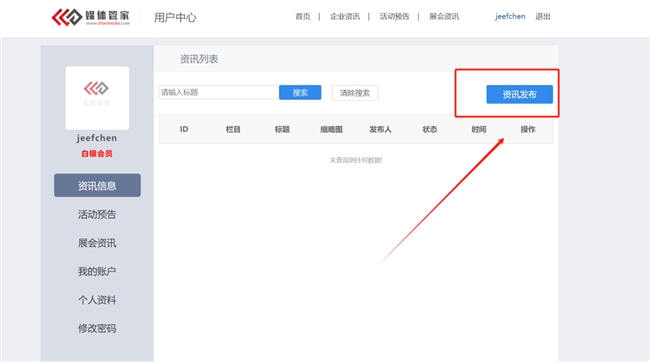650x362 pixels.
Task: Select 展会资讯 in the sidebar
Action: [97, 243]
